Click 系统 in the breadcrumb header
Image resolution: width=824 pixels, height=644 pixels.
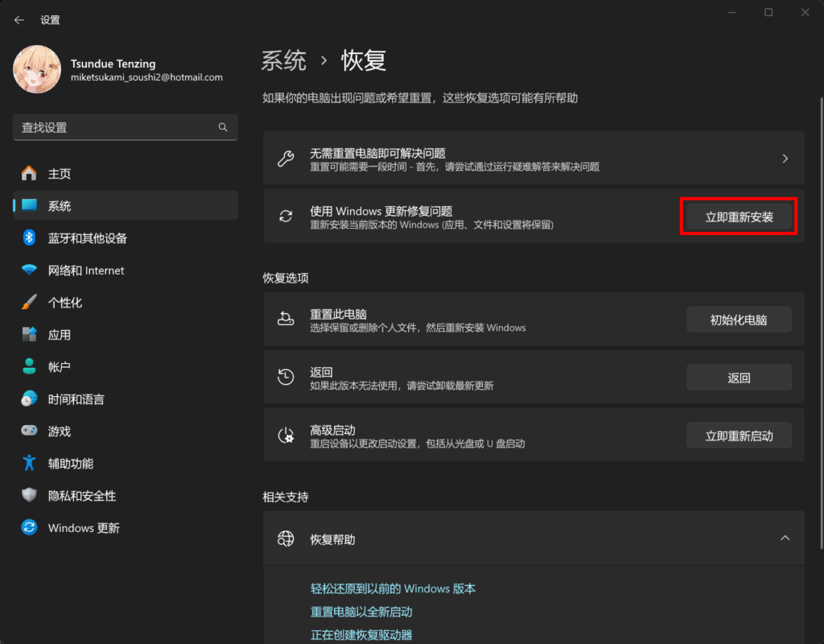[284, 60]
